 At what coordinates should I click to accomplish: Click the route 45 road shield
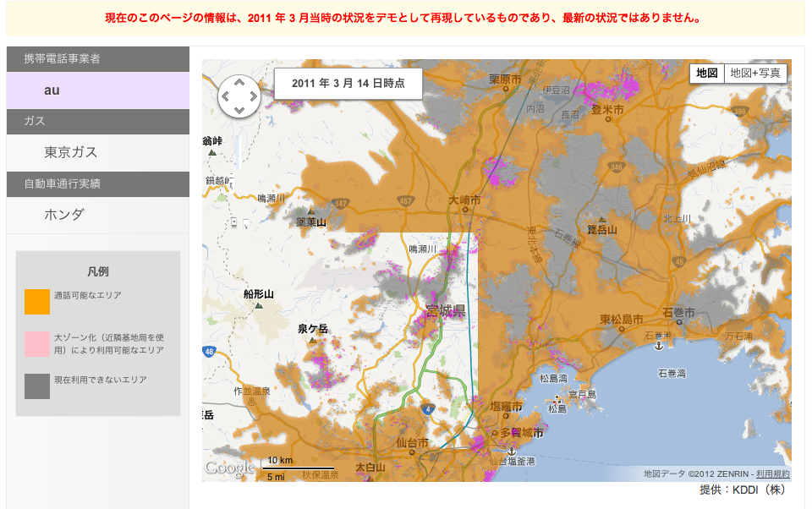(679, 261)
